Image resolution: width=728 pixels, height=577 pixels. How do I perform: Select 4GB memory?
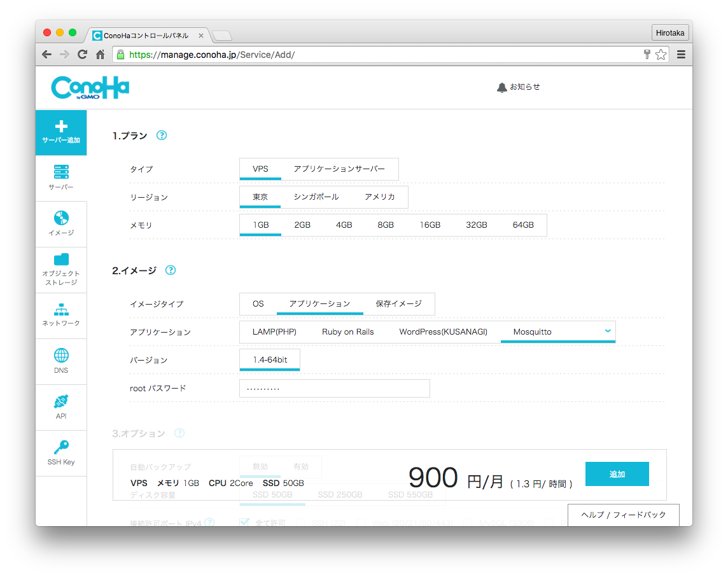pyautogui.click(x=344, y=225)
